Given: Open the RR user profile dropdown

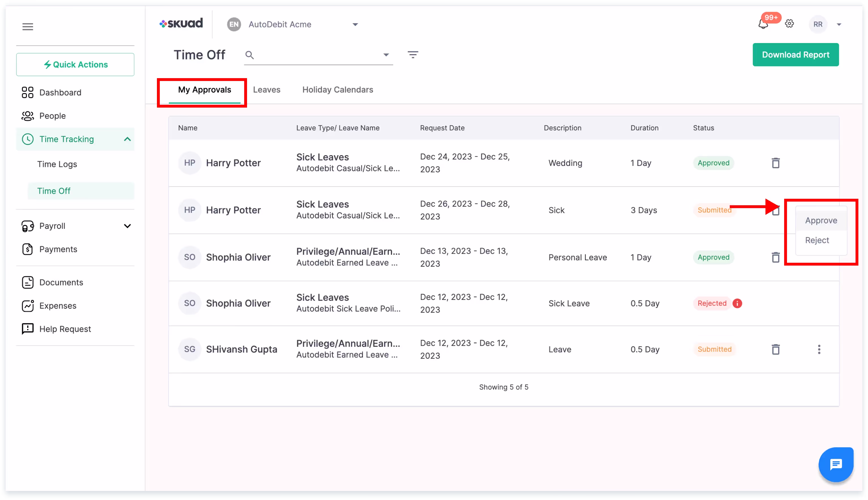Looking at the screenshot, I should click(839, 24).
